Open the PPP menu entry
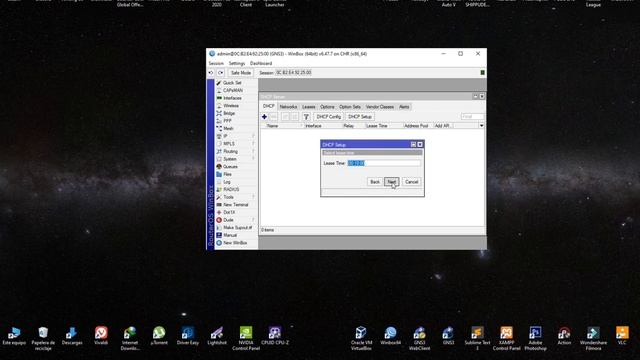Image resolution: width=640 pixels, height=360 pixels. tap(227, 121)
